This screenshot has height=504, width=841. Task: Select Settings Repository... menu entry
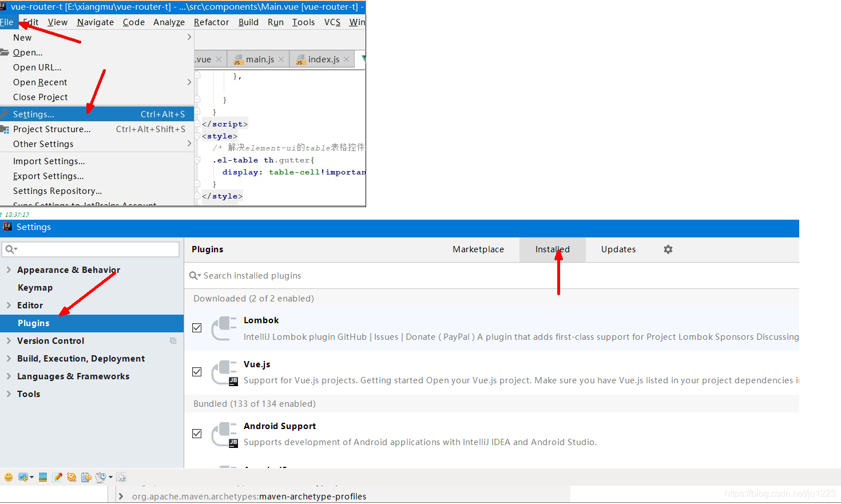(97, 191)
